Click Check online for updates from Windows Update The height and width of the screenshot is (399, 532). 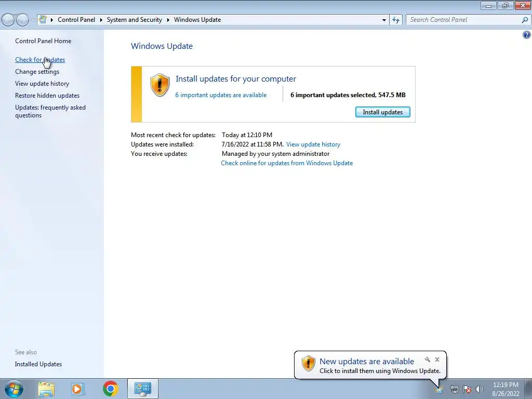287,163
